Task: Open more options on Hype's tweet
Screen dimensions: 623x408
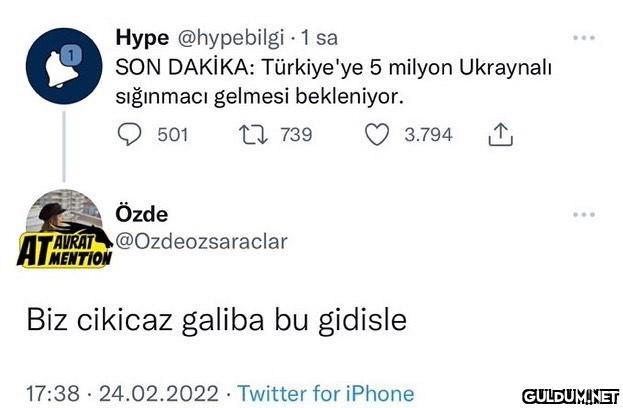Action: (582, 39)
